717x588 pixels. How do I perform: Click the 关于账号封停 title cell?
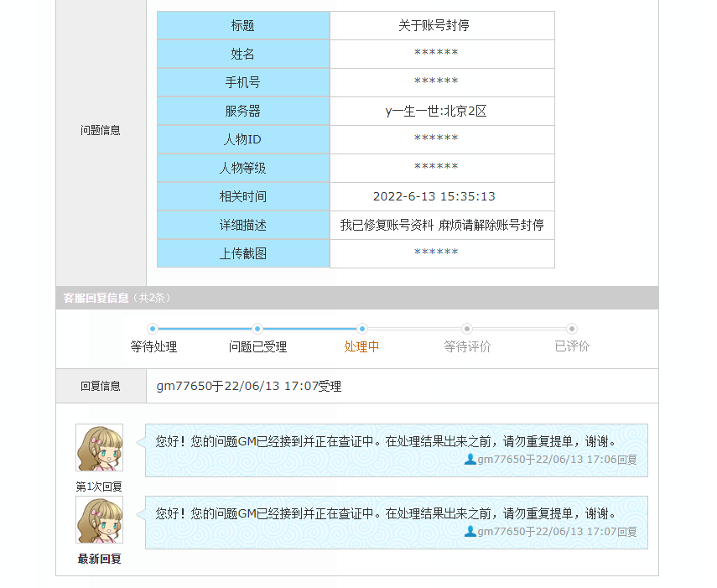click(x=442, y=26)
